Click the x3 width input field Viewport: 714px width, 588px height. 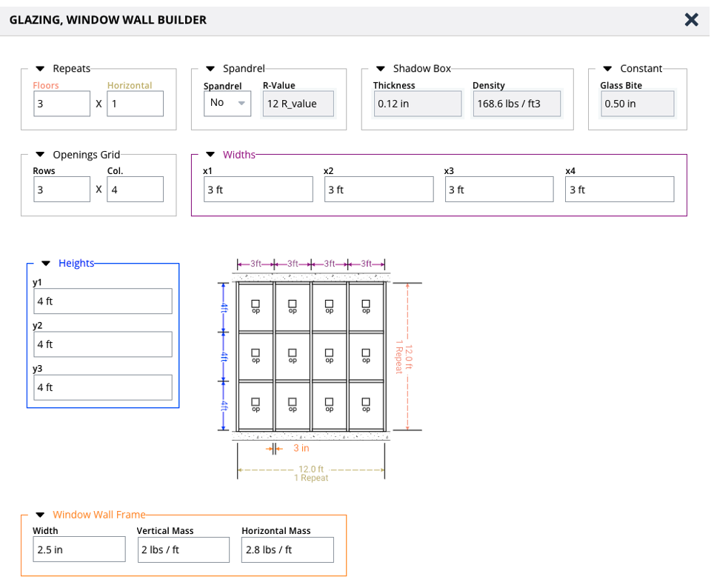498,190
